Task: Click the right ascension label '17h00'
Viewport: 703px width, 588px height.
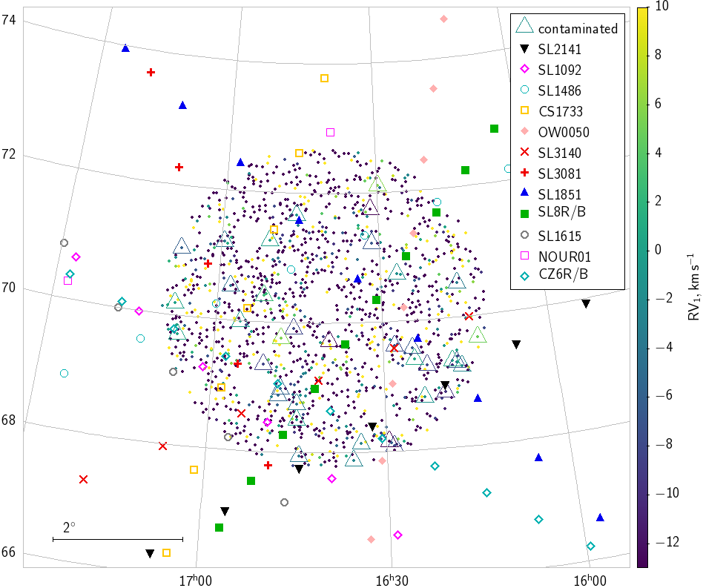Action: (x=196, y=581)
